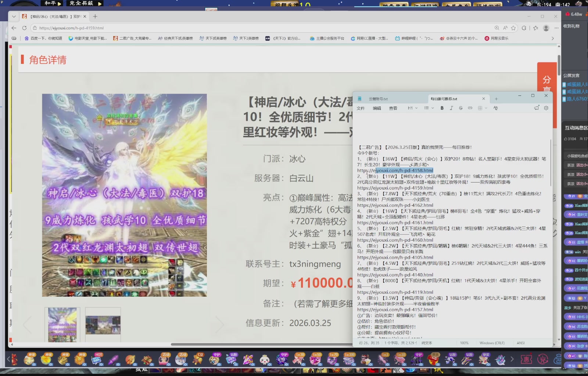Toggle strikethrough formatting in Notepad

[460, 108]
